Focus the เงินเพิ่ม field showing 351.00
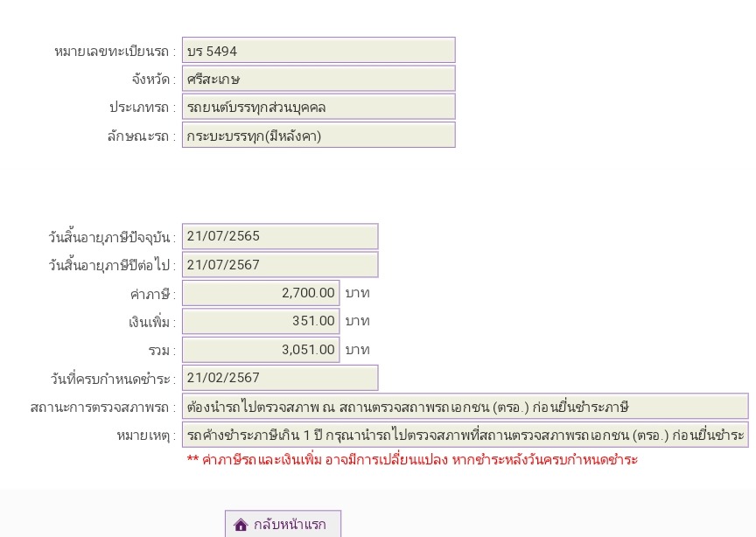 (x=261, y=321)
